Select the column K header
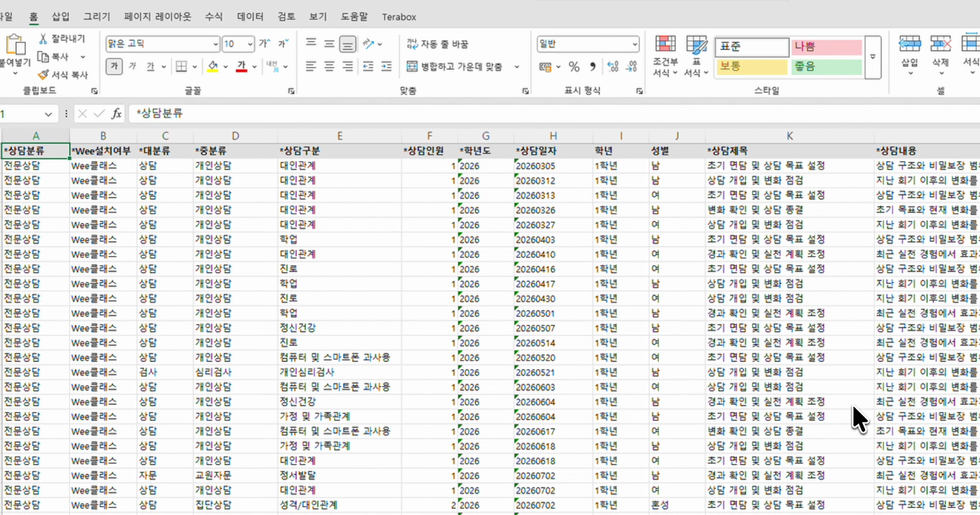The width and height of the screenshot is (980, 515). tap(790, 136)
